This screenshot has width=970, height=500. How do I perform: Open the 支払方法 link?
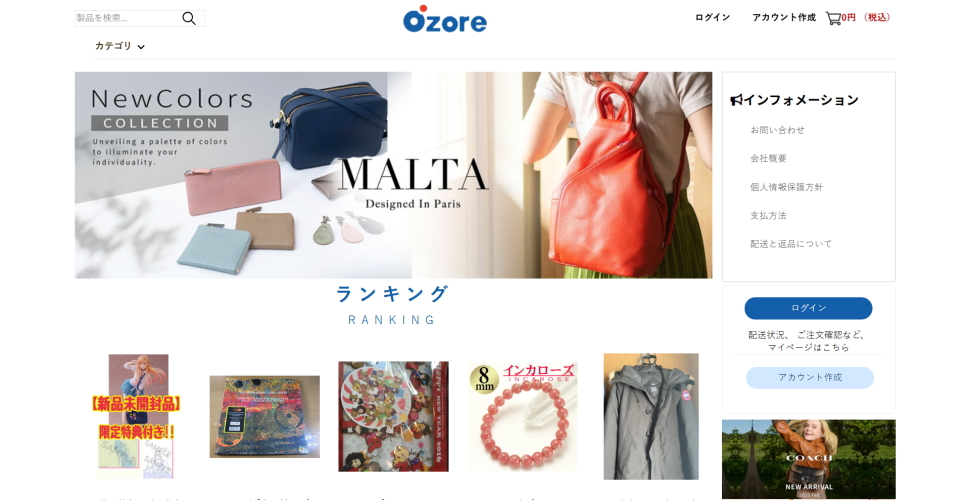(x=768, y=215)
